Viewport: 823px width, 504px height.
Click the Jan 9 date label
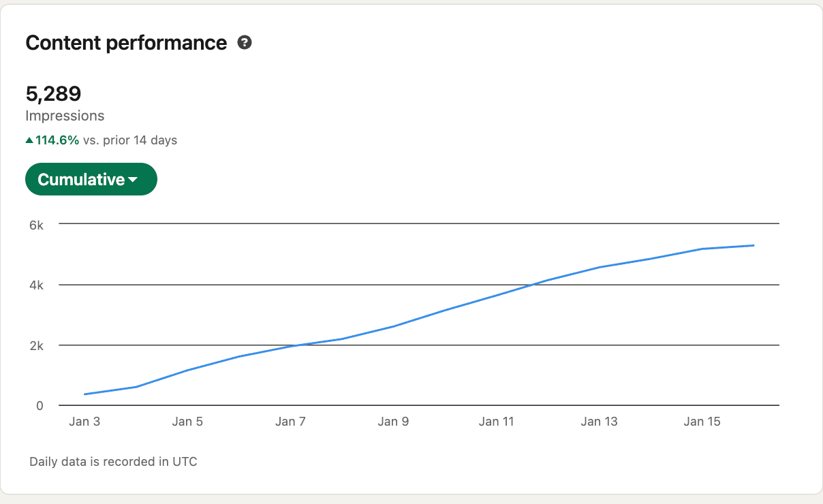(x=393, y=422)
